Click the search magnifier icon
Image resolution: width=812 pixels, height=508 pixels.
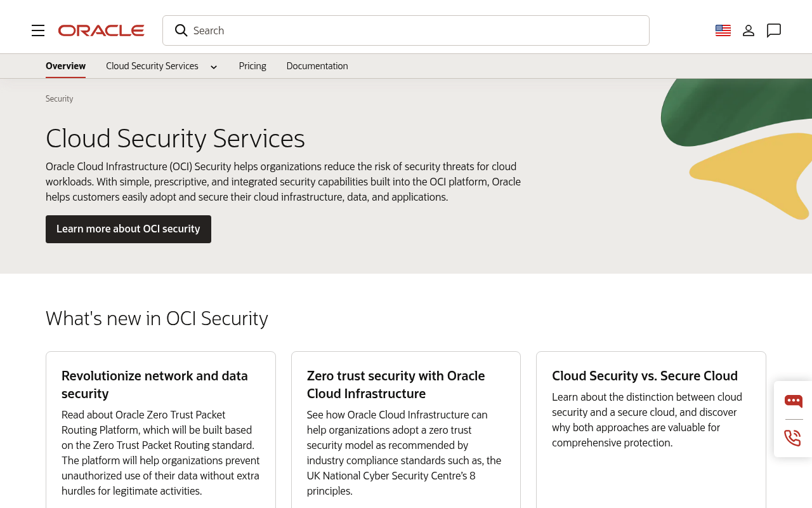coord(181,30)
